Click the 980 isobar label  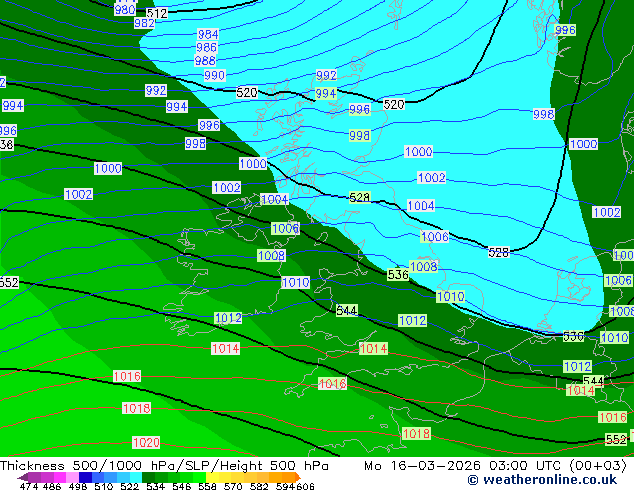125,10
